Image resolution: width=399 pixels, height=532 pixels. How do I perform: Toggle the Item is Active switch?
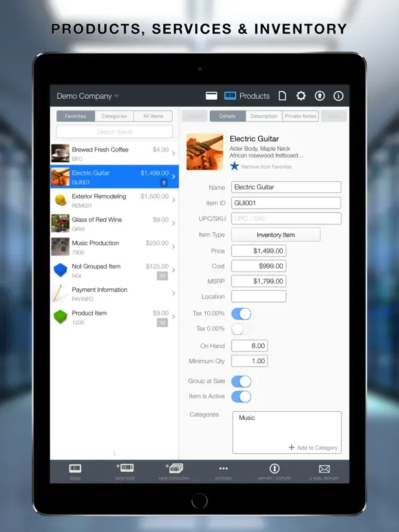point(241,397)
